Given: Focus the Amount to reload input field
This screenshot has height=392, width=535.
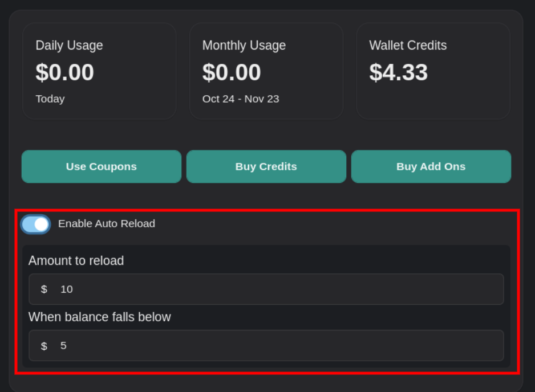Looking at the screenshot, I should 274,289.
